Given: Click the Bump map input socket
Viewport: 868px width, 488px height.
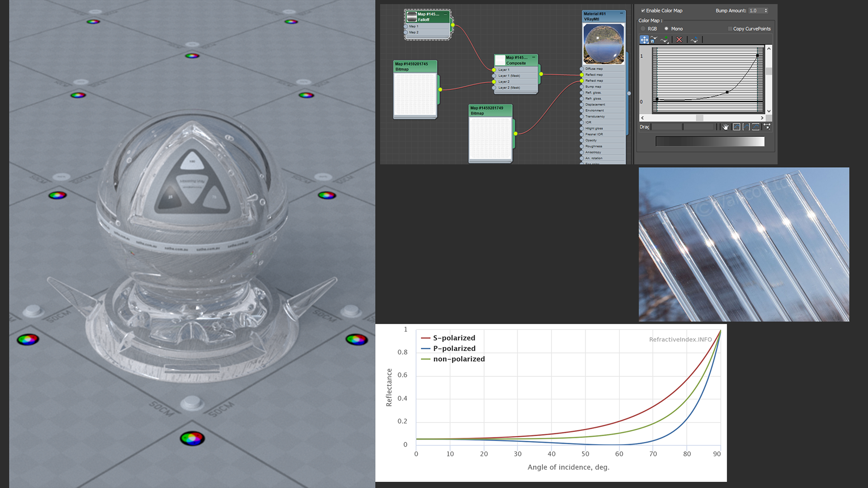Looking at the screenshot, I should pyautogui.click(x=582, y=86).
